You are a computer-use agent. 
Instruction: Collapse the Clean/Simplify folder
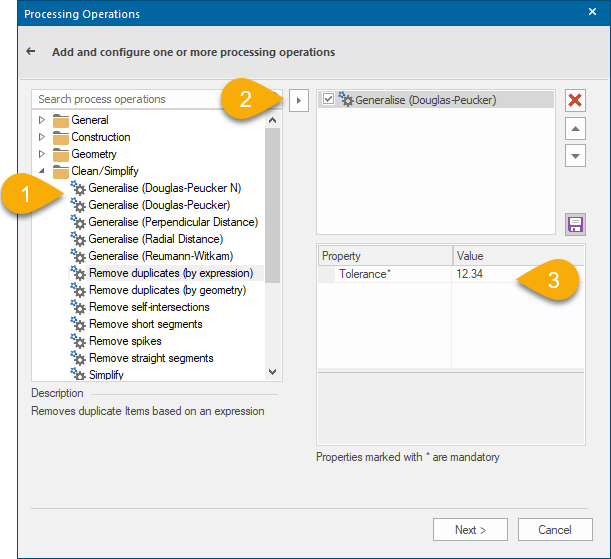point(41,171)
